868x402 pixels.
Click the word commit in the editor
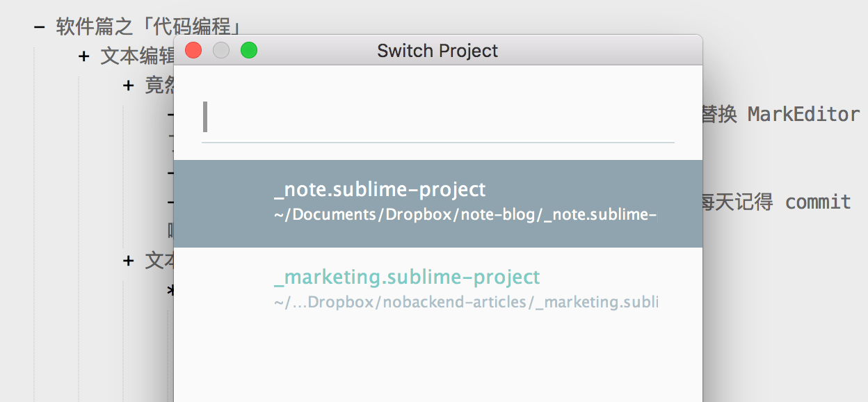click(818, 202)
